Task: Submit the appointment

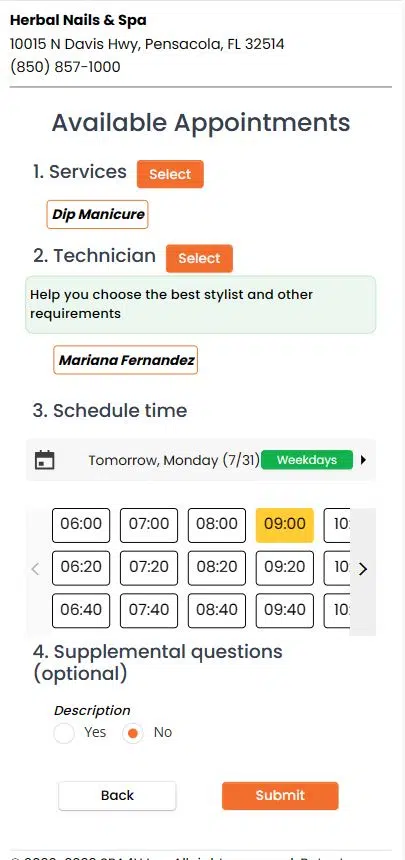Action: [280, 795]
